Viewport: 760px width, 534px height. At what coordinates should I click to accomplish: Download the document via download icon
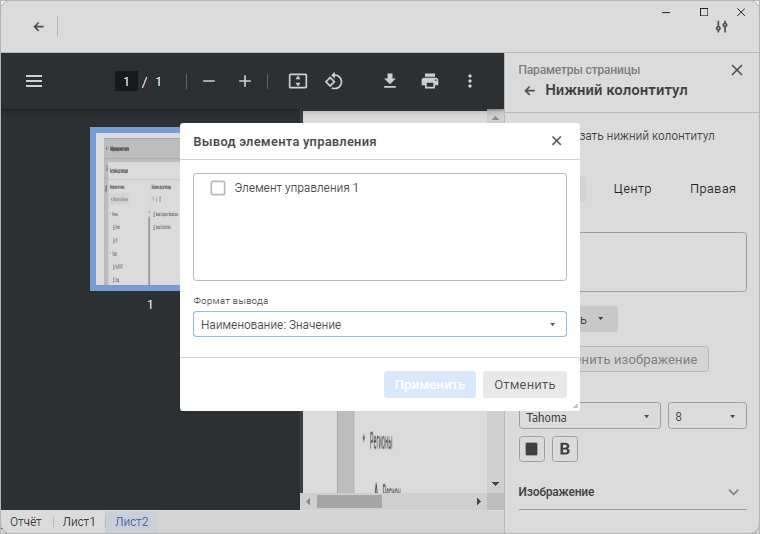tap(390, 81)
